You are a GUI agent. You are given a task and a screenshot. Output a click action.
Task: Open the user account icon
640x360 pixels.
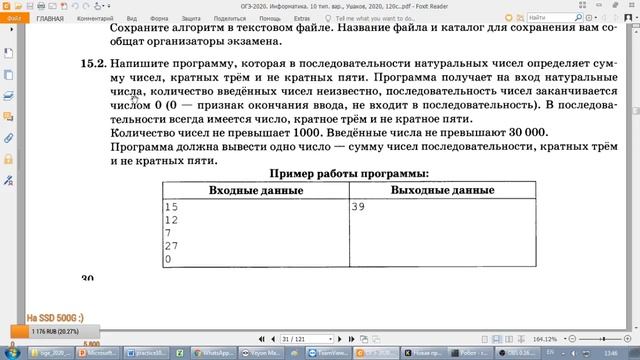point(628,18)
